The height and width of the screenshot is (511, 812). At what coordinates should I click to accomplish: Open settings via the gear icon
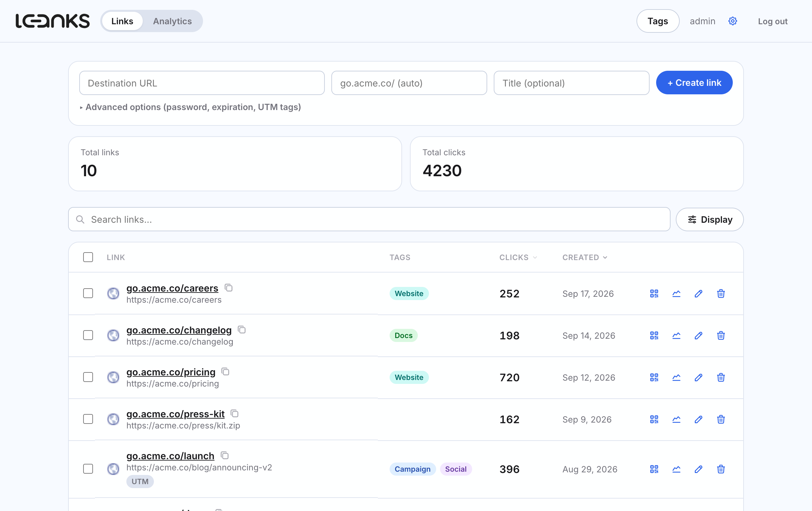[733, 21]
